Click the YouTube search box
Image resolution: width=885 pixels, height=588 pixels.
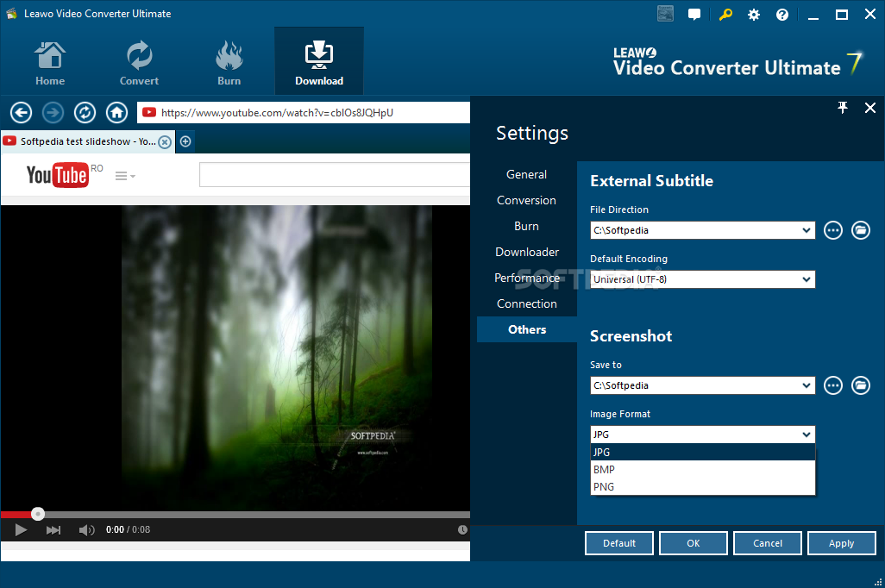tap(335, 174)
